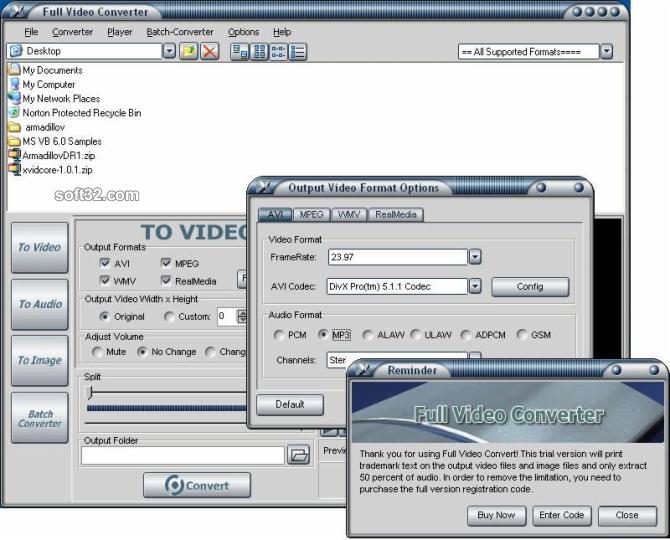This screenshot has height=540, width=670.
Task: Click the Reminder dialog logo icon
Action: (363, 370)
